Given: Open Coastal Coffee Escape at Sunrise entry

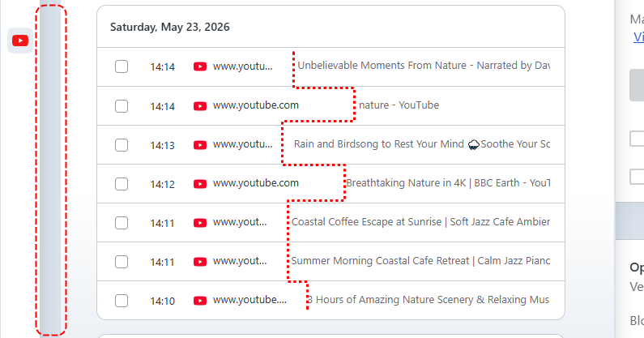Looking at the screenshot, I should pyautogui.click(x=420, y=222).
